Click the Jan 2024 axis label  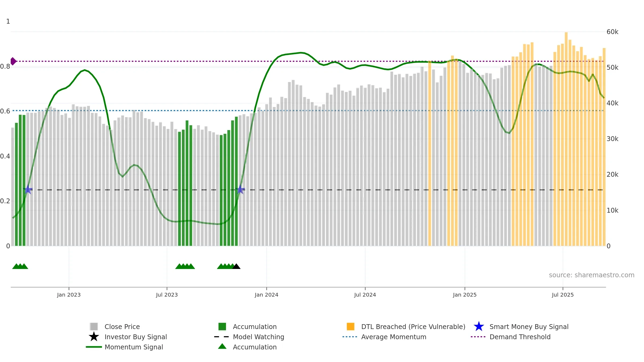pos(266,295)
